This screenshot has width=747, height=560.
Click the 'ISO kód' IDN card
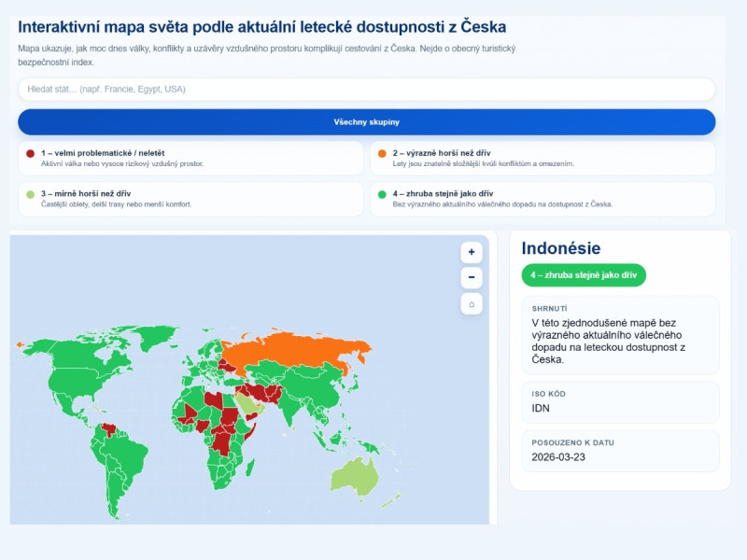coord(620,402)
